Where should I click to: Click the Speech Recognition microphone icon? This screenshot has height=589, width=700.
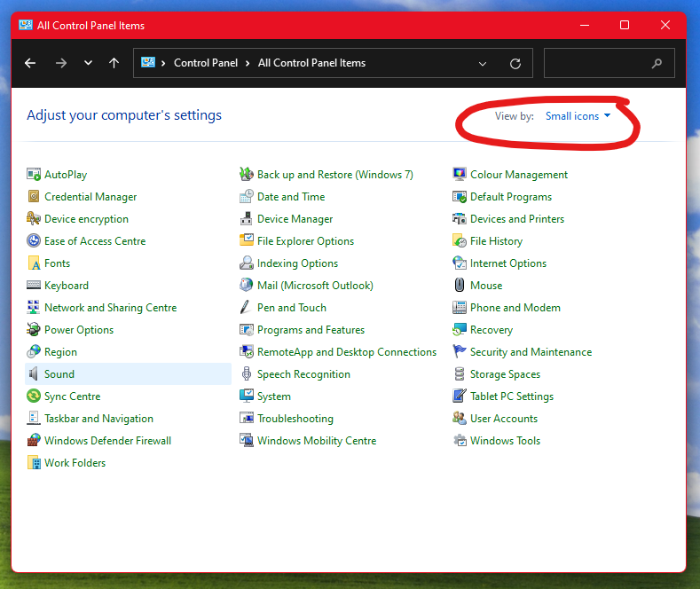tap(247, 373)
